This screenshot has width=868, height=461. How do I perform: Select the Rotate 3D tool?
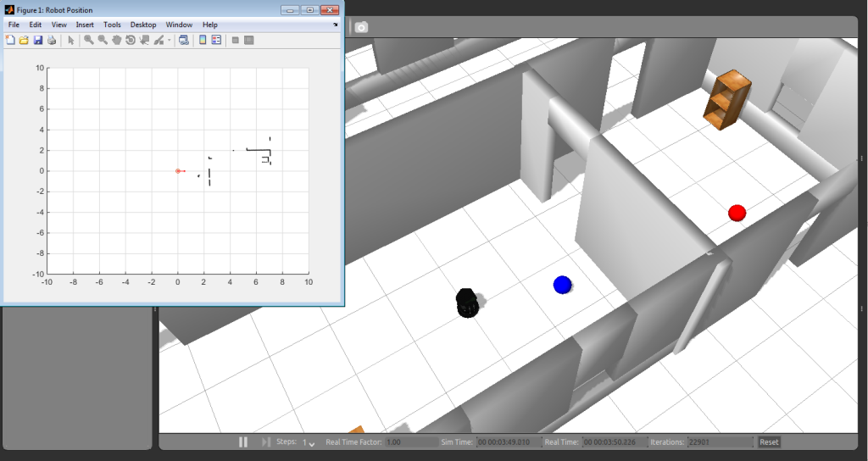[x=131, y=40]
